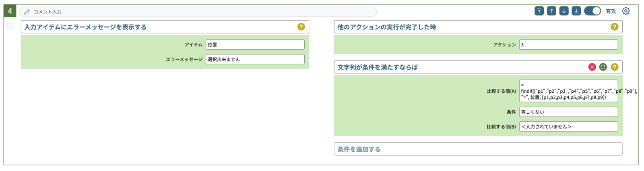This screenshot has width=644, height=171.
Task: Open the gear settings for action 4
Action: (625, 11)
